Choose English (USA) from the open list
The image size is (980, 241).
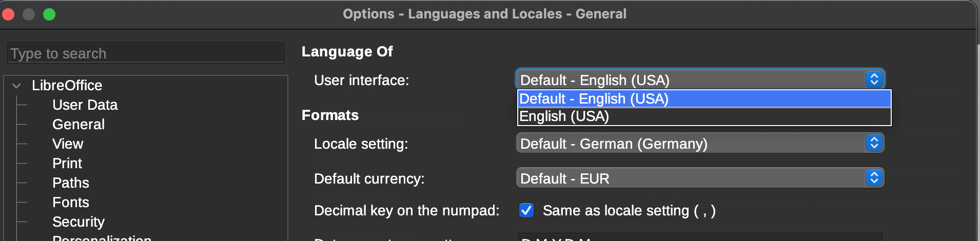point(704,116)
